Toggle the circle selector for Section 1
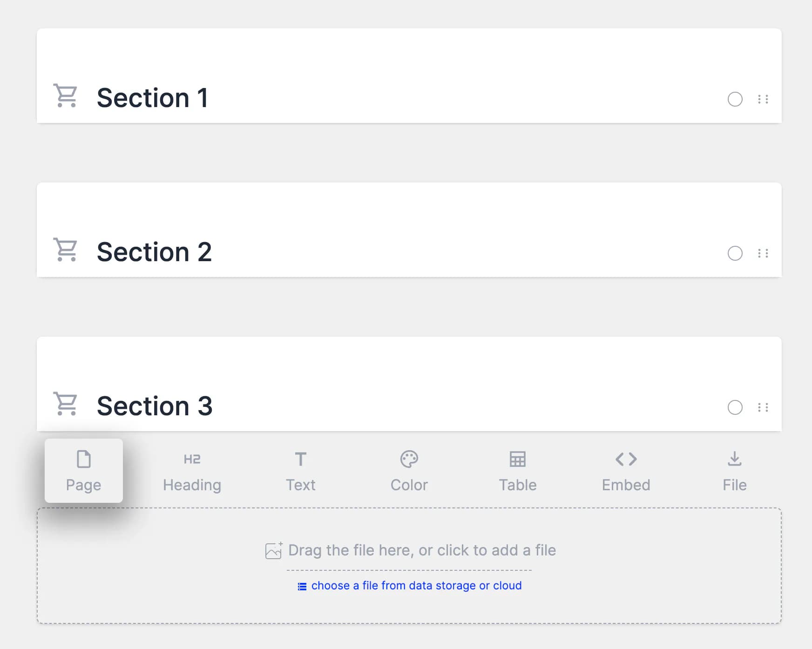Screen dimensions: 812x649 [735, 99]
